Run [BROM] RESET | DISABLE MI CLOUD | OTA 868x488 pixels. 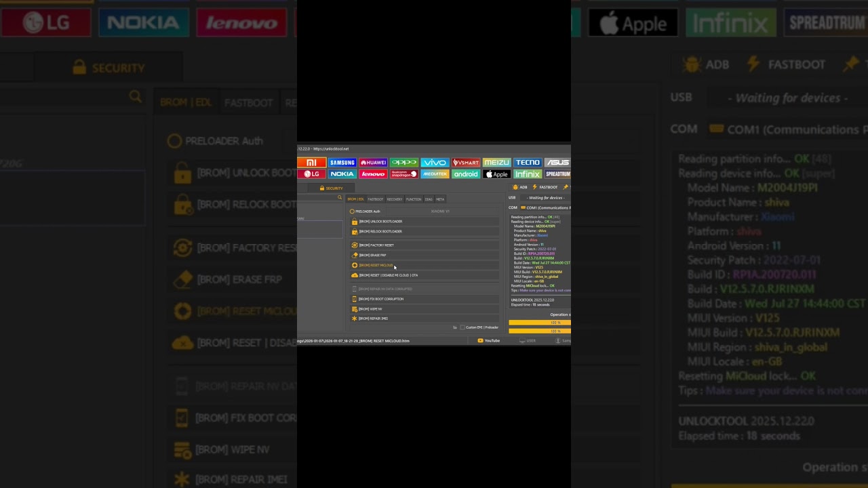[x=424, y=275]
